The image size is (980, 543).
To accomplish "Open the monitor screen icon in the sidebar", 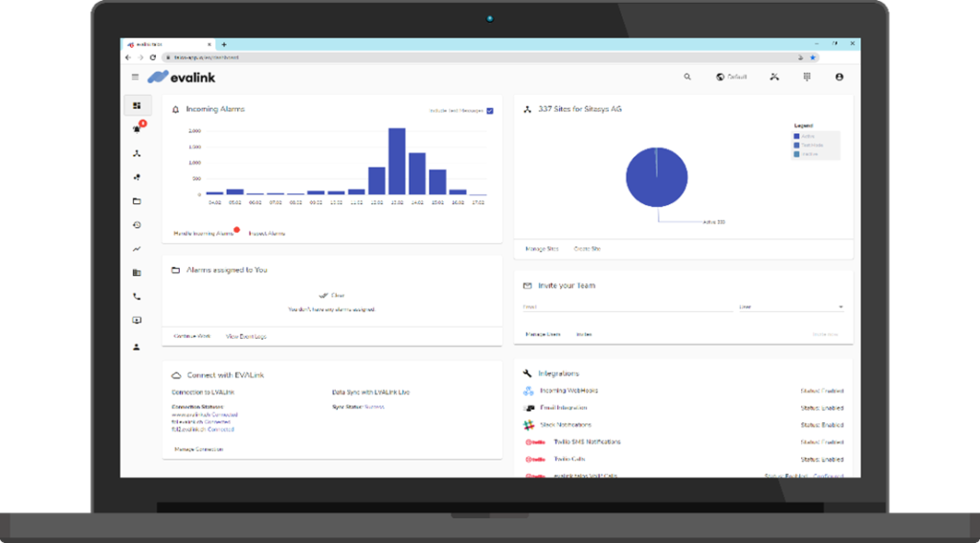I will tap(137, 320).
